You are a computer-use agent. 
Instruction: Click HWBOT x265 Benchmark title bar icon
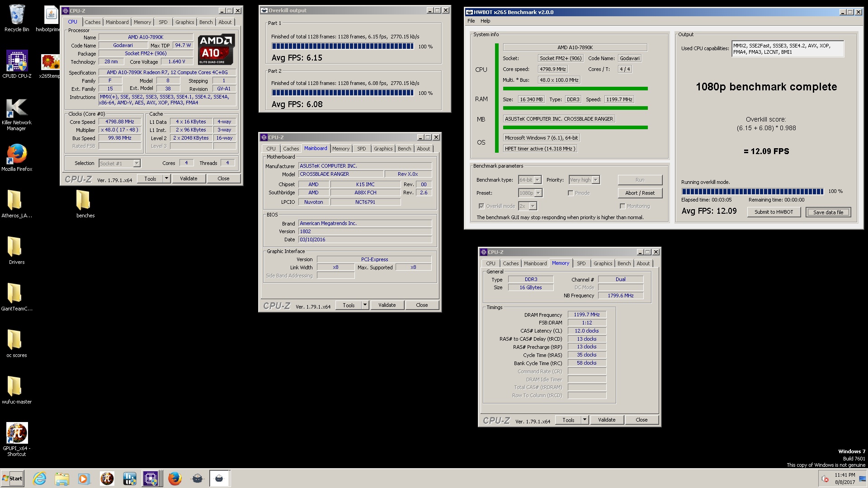click(x=469, y=12)
